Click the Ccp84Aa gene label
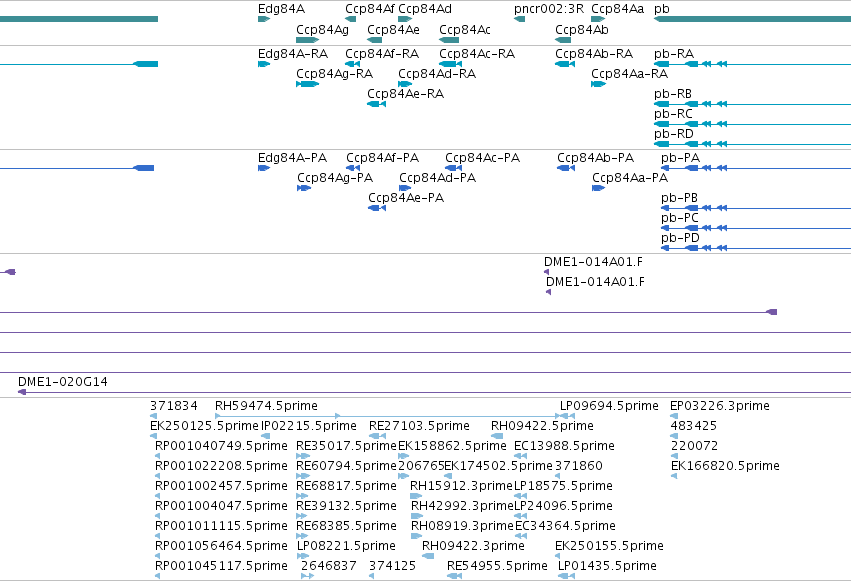This screenshot has height=581, width=851. tap(617, 9)
